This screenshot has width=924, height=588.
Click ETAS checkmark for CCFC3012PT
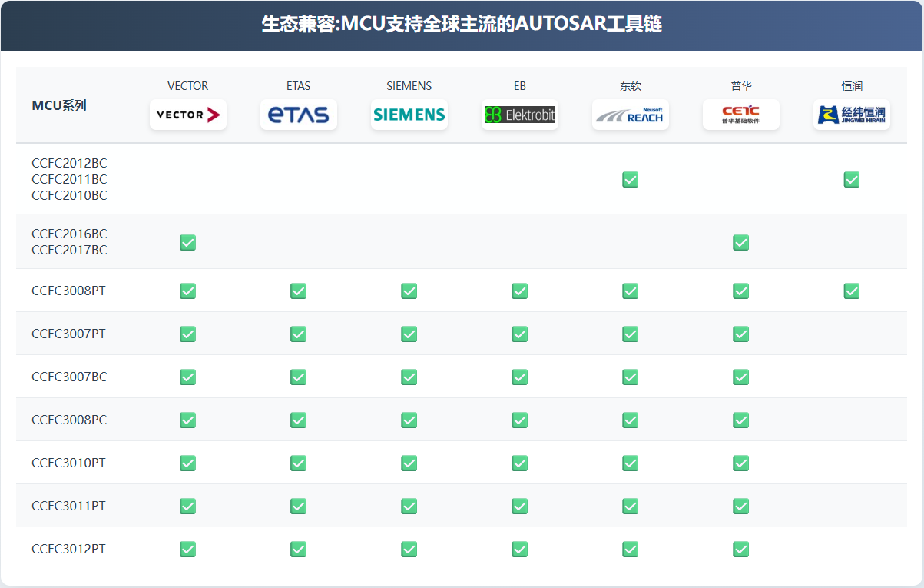pos(299,549)
